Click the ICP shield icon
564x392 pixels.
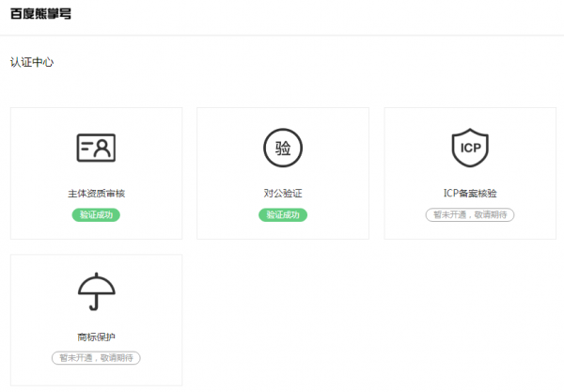click(x=470, y=148)
